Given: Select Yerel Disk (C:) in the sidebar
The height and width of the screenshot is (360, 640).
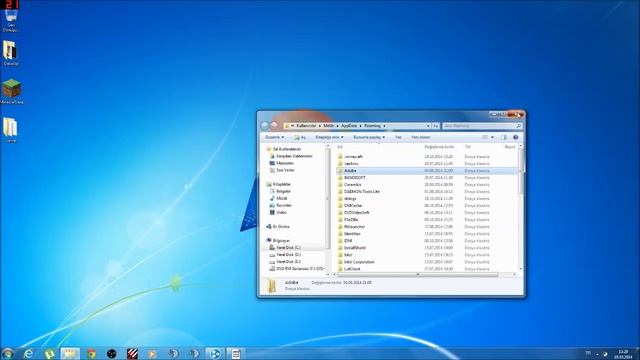Looking at the screenshot, I should (x=285, y=248).
